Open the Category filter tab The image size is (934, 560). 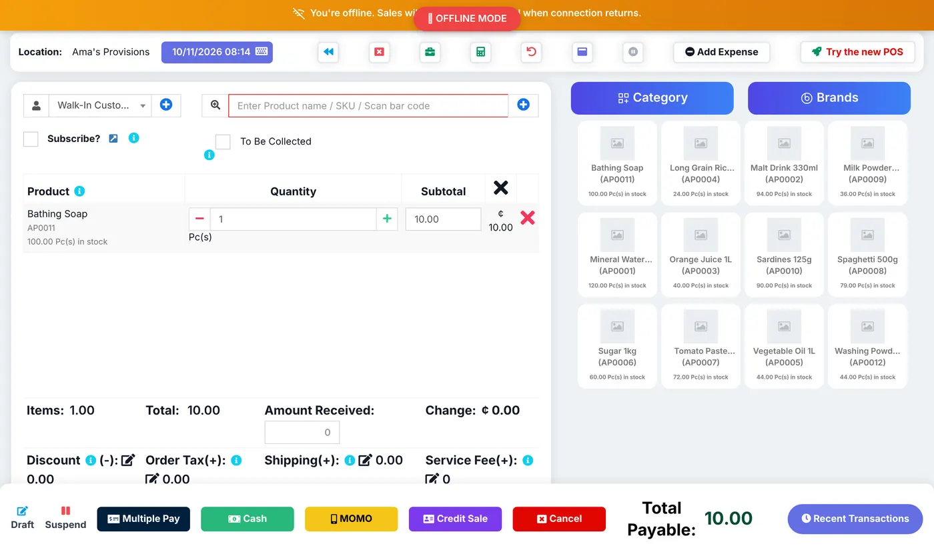652,98
